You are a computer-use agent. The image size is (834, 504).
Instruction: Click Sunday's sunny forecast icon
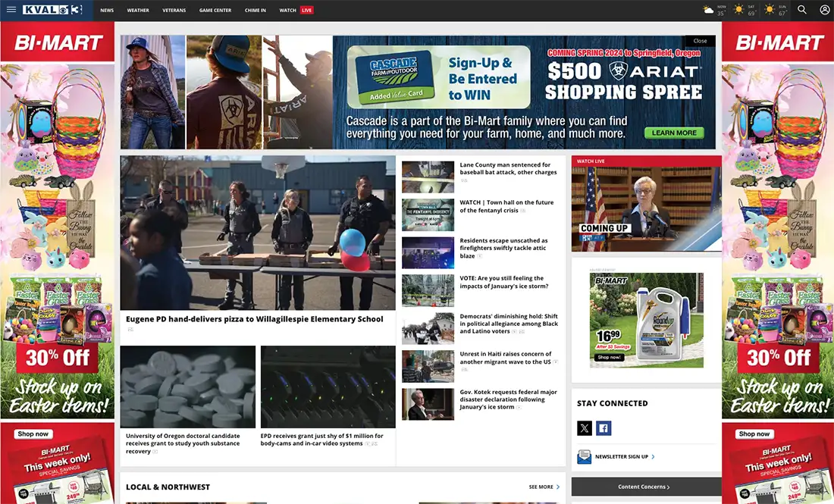pos(770,10)
